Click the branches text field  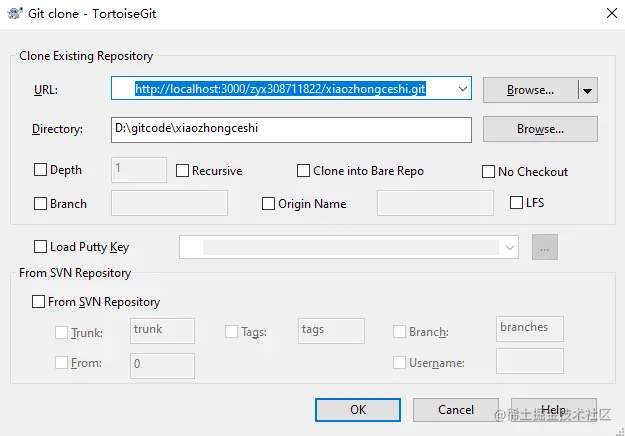tap(530, 329)
